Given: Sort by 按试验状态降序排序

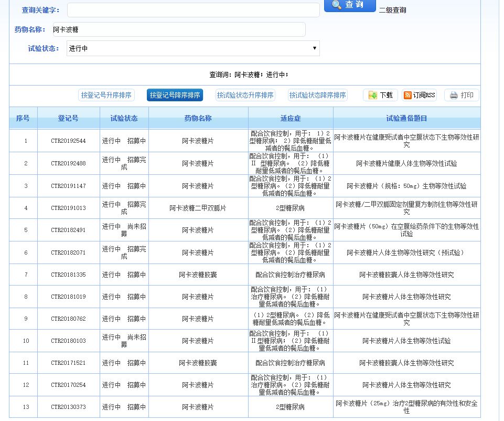Looking at the screenshot, I should pyautogui.click(x=318, y=95).
